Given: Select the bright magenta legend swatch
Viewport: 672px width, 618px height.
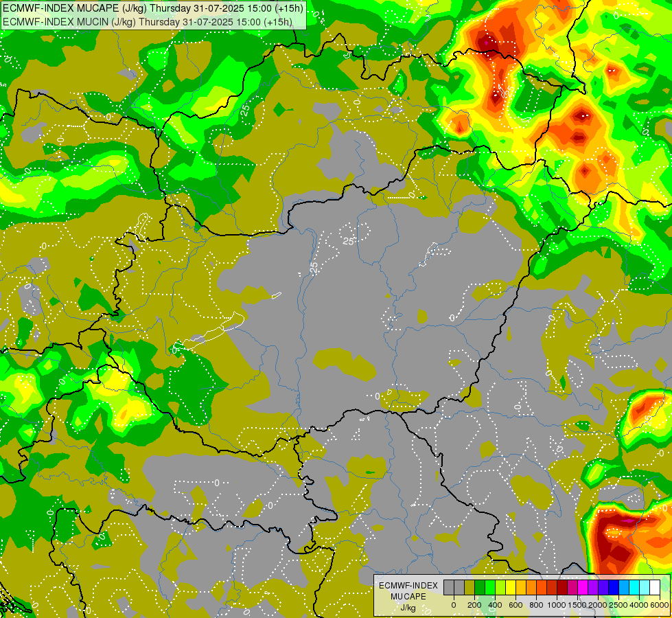Looking at the screenshot, I should [x=583, y=588].
